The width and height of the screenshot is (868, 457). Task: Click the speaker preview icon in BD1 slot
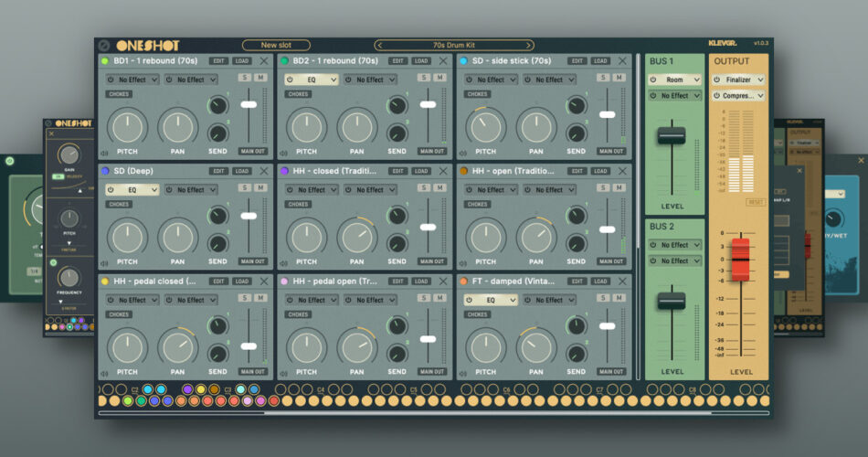tap(103, 152)
